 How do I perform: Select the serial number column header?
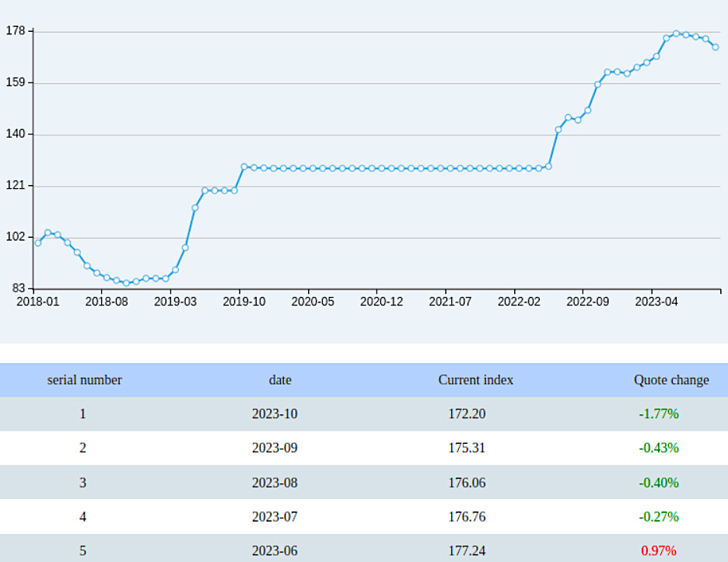(x=84, y=380)
